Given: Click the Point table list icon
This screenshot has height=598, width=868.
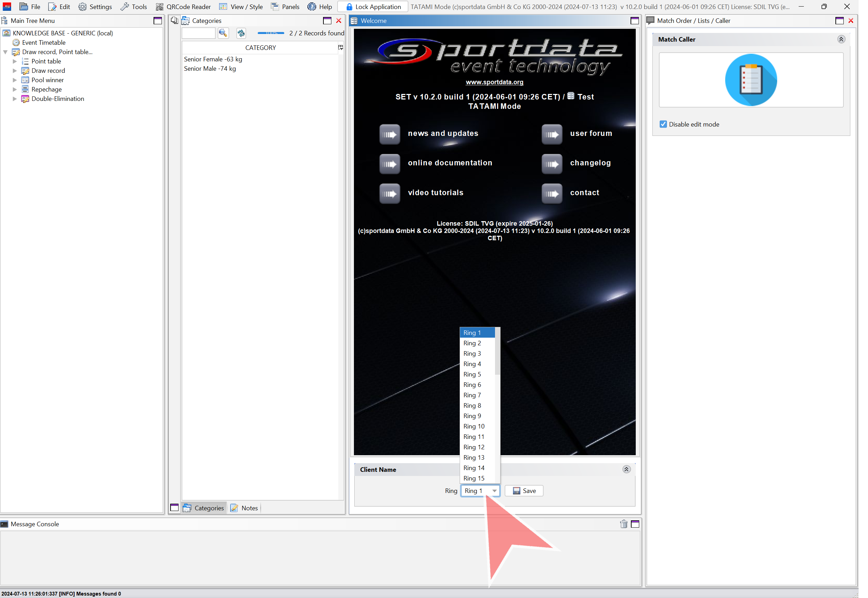Looking at the screenshot, I should [25, 61].
